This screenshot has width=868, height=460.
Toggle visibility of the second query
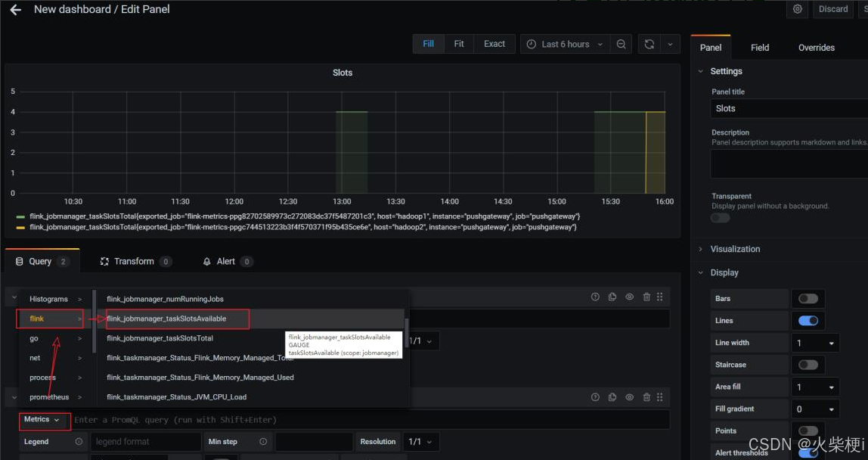[x=629, y=396]
